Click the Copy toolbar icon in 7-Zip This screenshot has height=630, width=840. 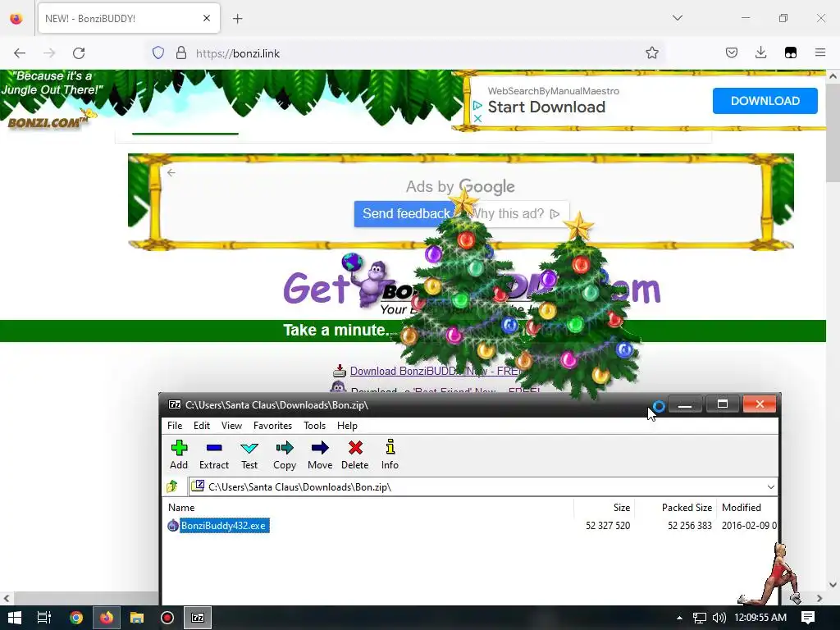(285, 454)
